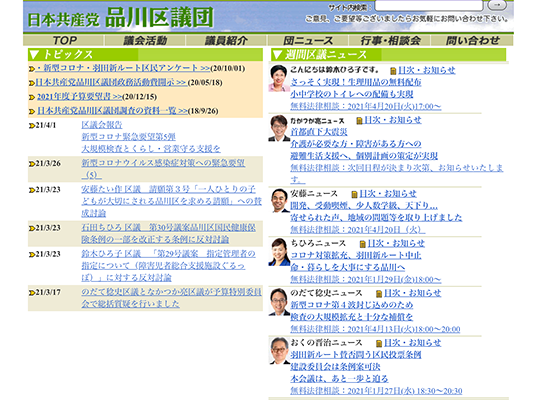This screenshot has width=540, height=400.
Task: Click おくの晋治 portrait photo
Action: click(279, 351)
